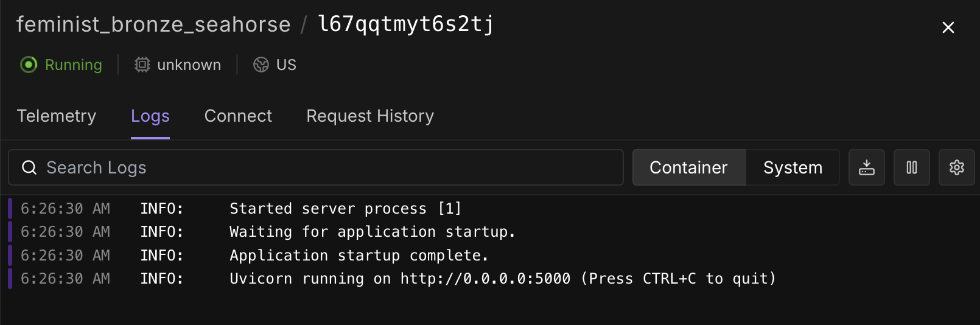Image resolution: width=980 pixels, height=325 pixels.
Task: Select the Uvicorn running log line
Action: [502, 279]
